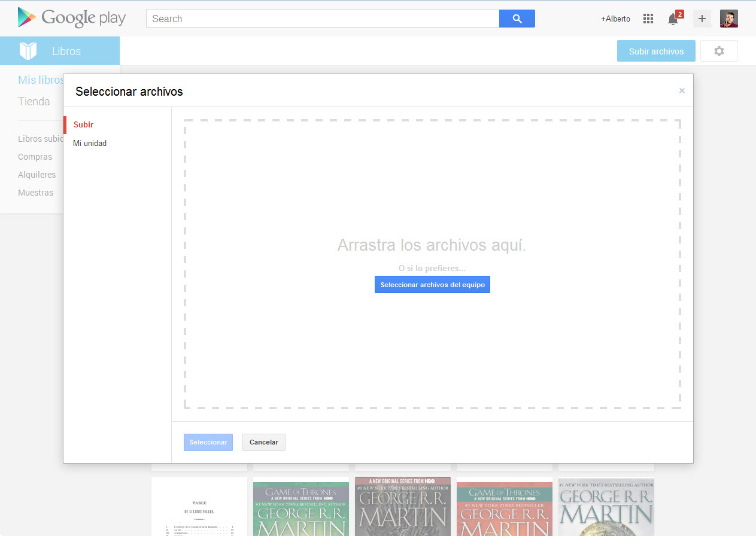The image size is (756, 536).
Task: Click the plus share icon button
Action: coord(702,19)
